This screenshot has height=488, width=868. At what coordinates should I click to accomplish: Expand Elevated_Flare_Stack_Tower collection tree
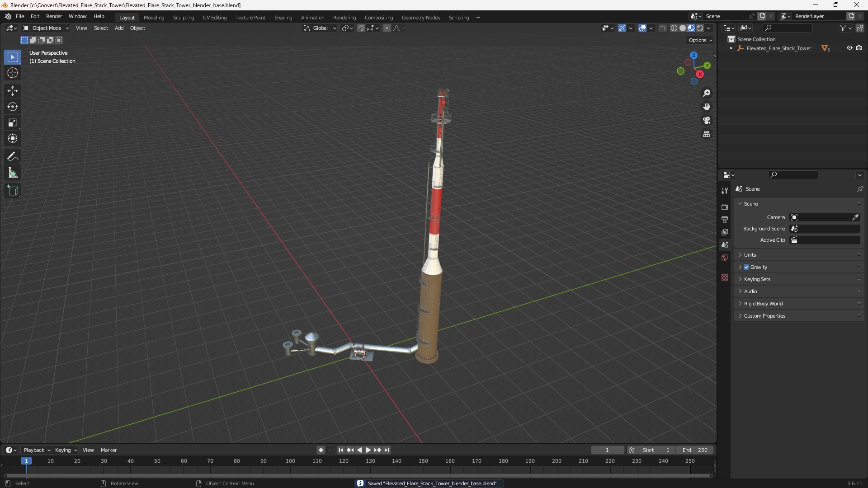(731, 48)
